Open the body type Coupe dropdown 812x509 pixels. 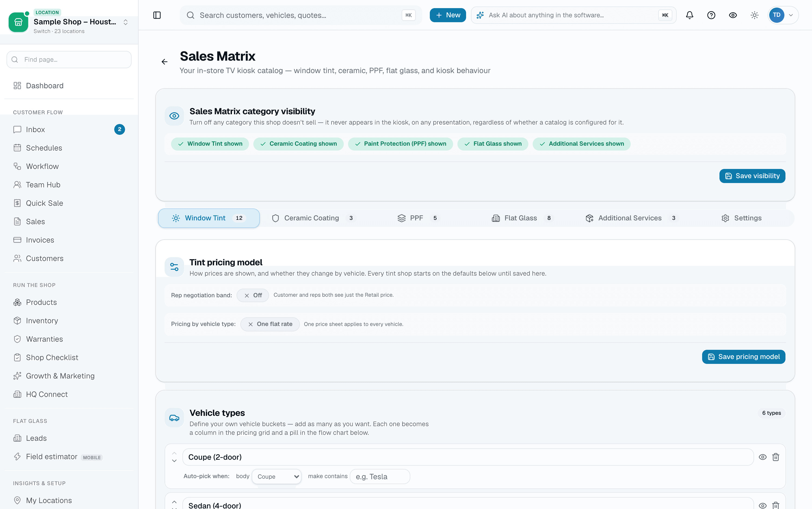click(277, 476)
